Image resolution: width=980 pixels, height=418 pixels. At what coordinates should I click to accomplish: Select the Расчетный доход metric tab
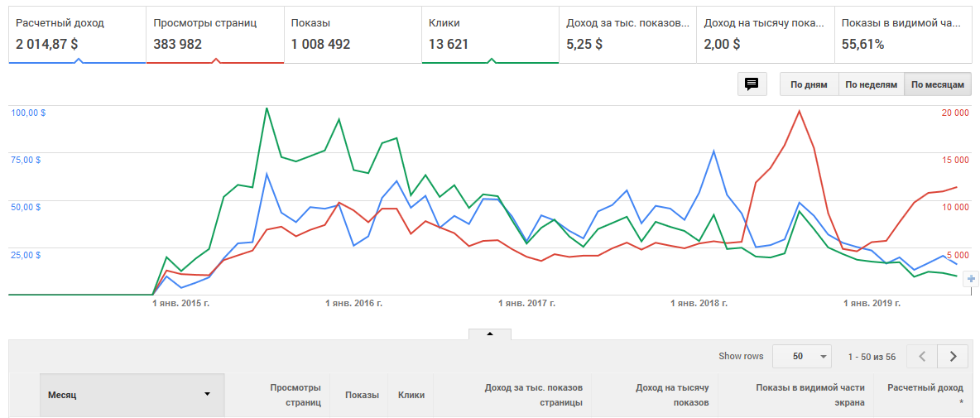point(78,34)
